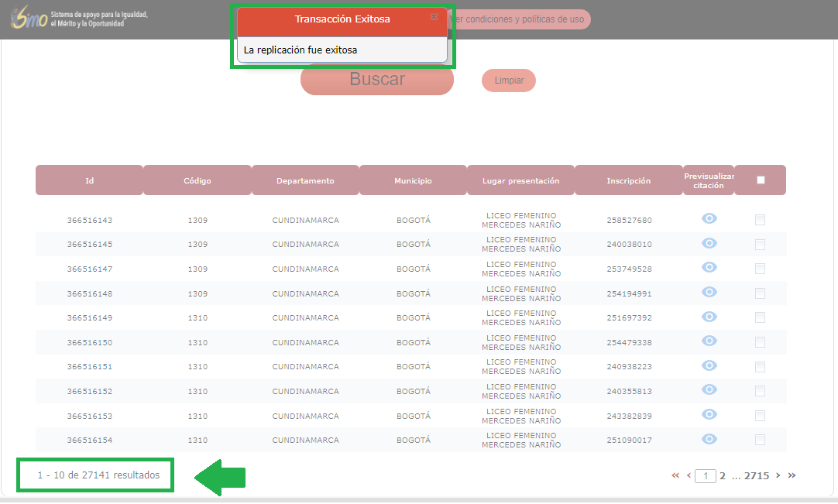Screen dimensions: 838x504
Task: Preview citation for Id 366516154
Action: [x=709, y=439]
